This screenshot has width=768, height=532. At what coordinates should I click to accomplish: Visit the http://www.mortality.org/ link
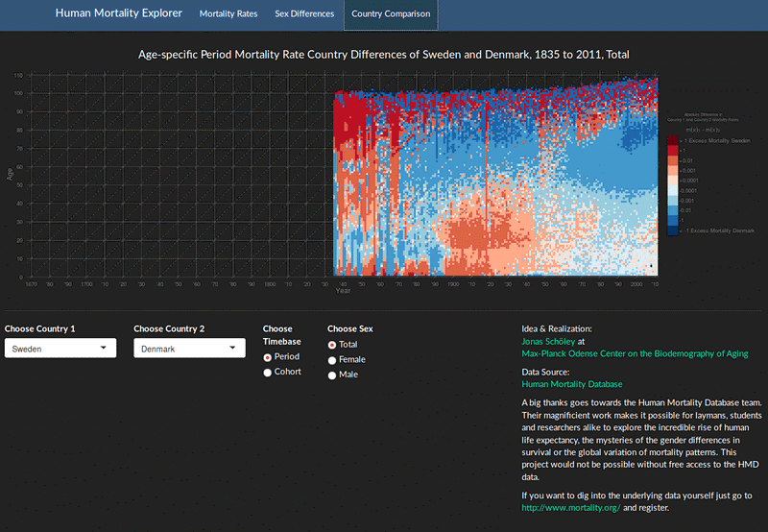(570, 508)
